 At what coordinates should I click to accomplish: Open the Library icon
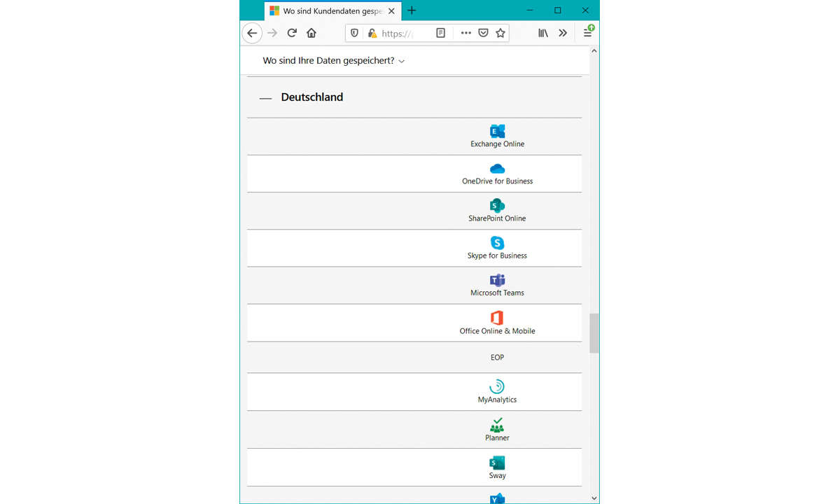coord(543,33)
